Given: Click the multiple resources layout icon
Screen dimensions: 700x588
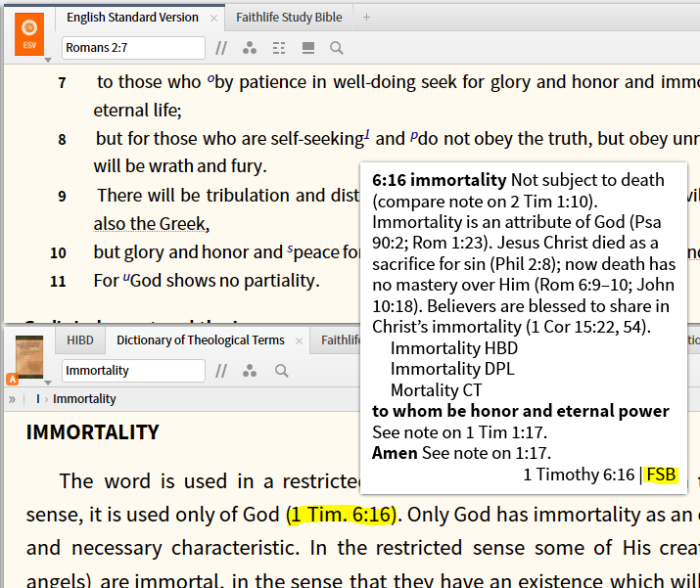Looking at the screenshot, I should [x=307, y=48].
